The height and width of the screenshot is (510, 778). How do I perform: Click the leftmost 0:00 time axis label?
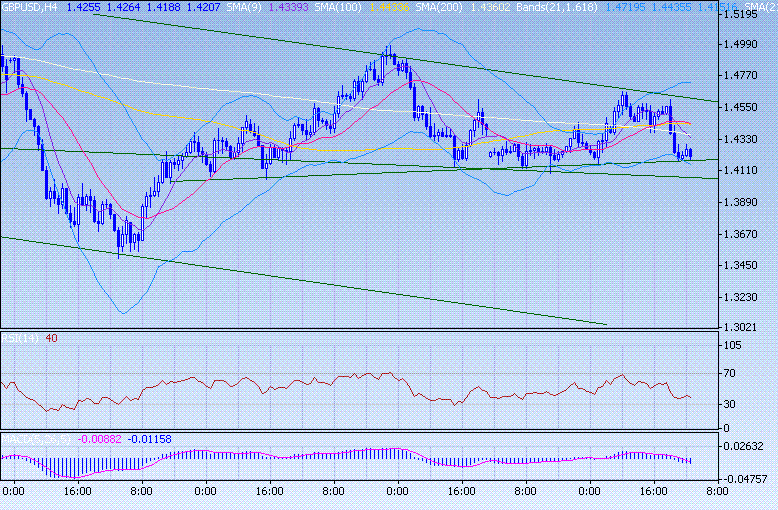13,492
